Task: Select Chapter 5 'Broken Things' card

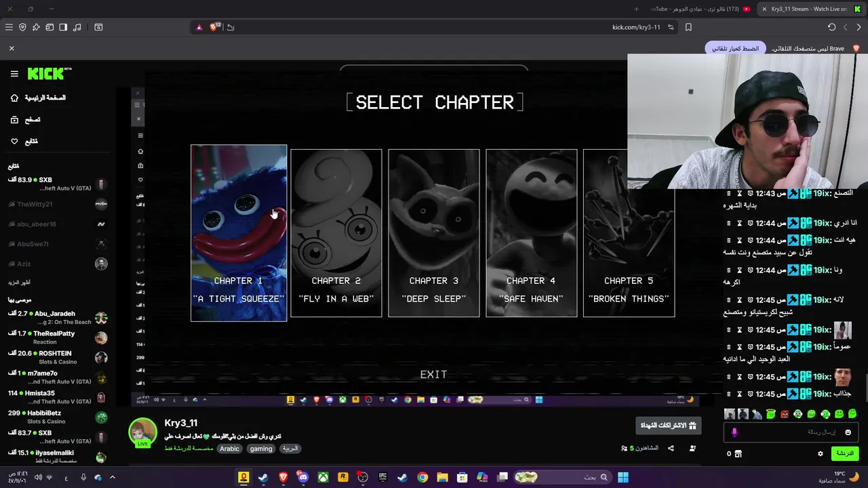Action: click(629, 233)
